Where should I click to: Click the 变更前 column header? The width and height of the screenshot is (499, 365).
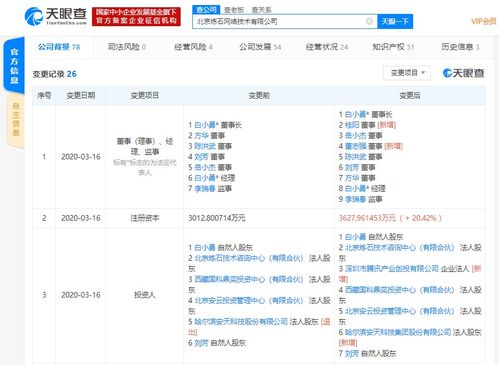tap(259, 96)
